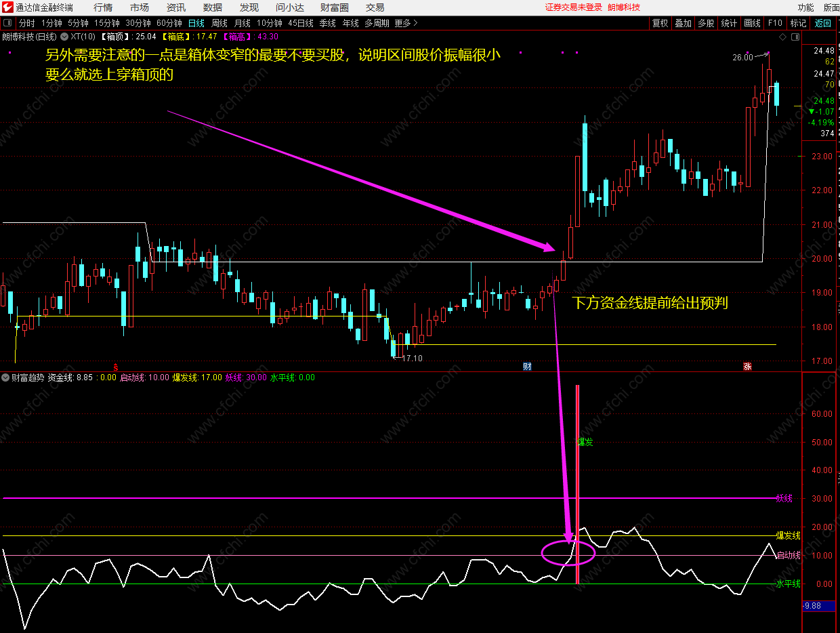The image size is (840, 633).
Task: Click the 统计 statistics button
Action: click(x=729, y=23)
